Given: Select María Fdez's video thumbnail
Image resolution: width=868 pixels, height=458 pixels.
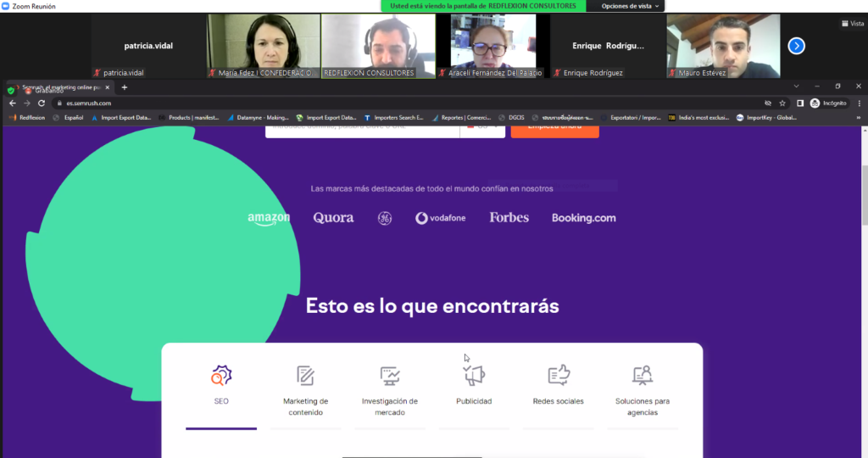Looking at the screenshot, I should coord(264,46).
